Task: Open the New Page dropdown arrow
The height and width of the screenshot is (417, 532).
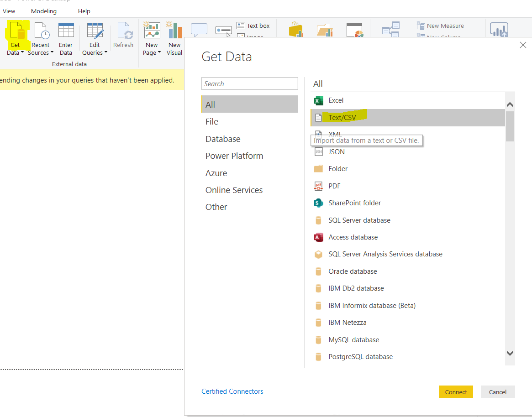Action: coord(159,52)
